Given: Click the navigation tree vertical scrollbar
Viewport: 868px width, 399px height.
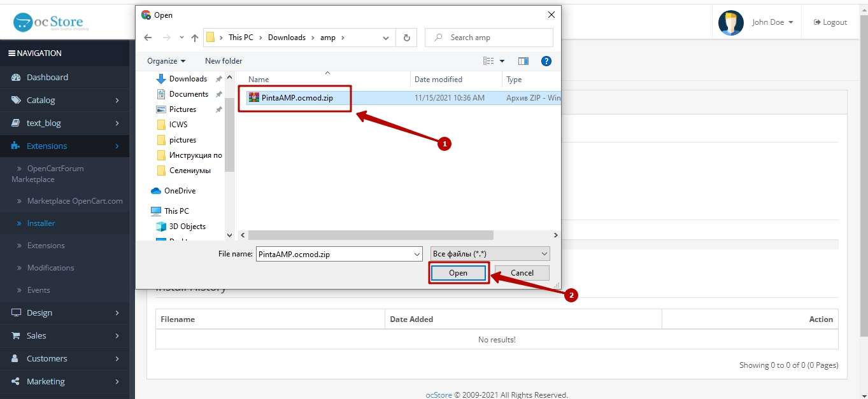Looking at the screenshot, I should point(229,134).
